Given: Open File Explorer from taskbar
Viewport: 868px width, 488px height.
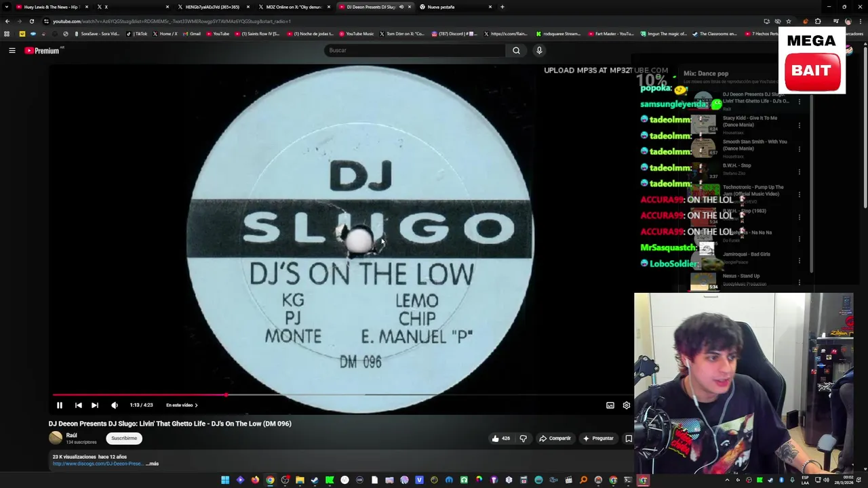Looking at the screenshot, I should pyautogui.click(x=300, y=481).
